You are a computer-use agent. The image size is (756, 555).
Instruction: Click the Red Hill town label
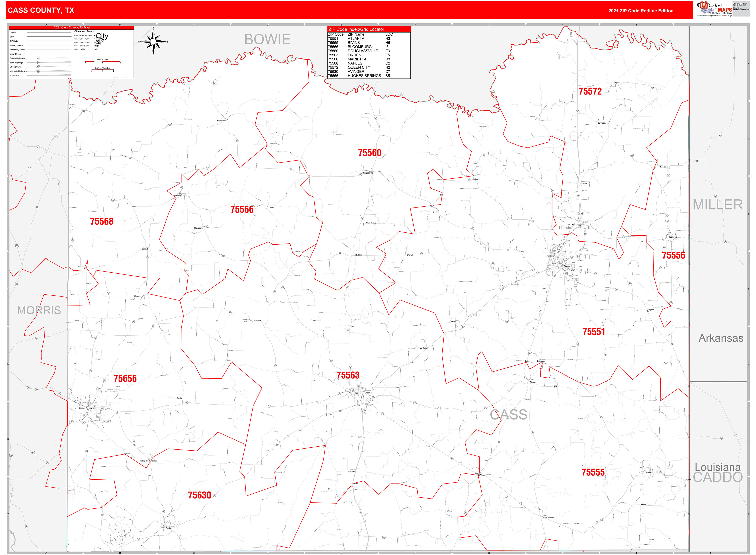[x=358, y=255]
